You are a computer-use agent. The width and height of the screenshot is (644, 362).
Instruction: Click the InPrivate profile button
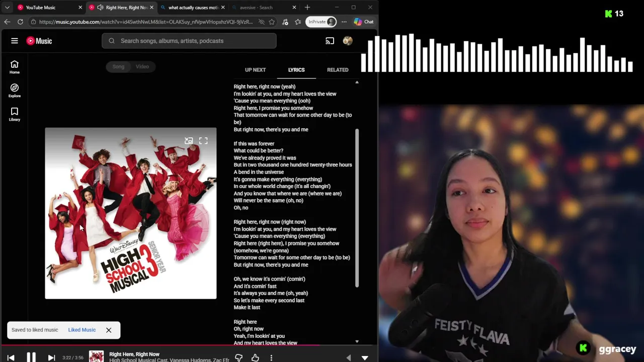(321, 22)
